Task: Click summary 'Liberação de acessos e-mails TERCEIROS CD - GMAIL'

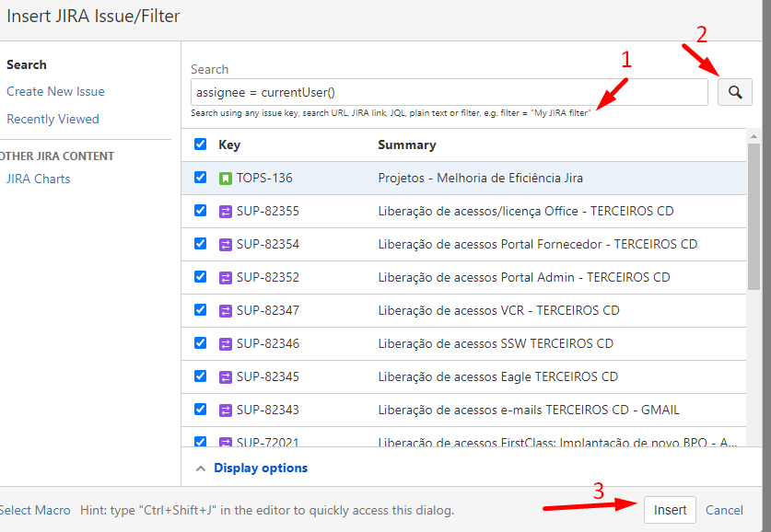Action: [529, 410]
